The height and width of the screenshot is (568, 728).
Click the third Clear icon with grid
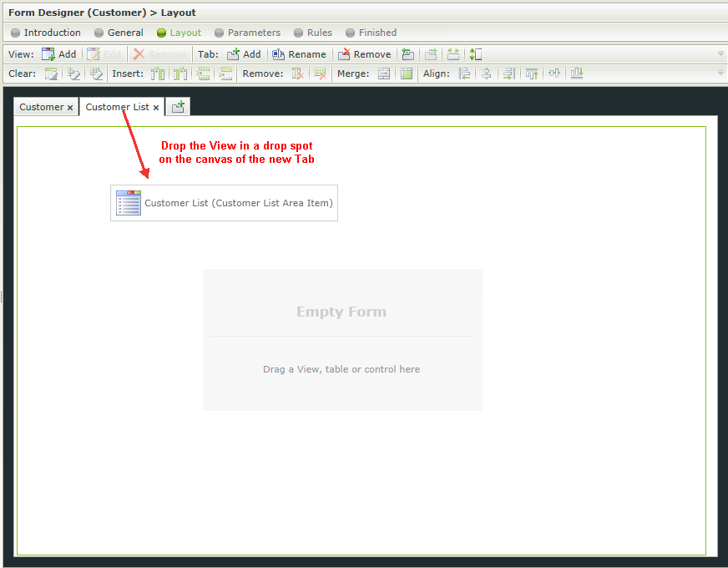click(96, 74)
